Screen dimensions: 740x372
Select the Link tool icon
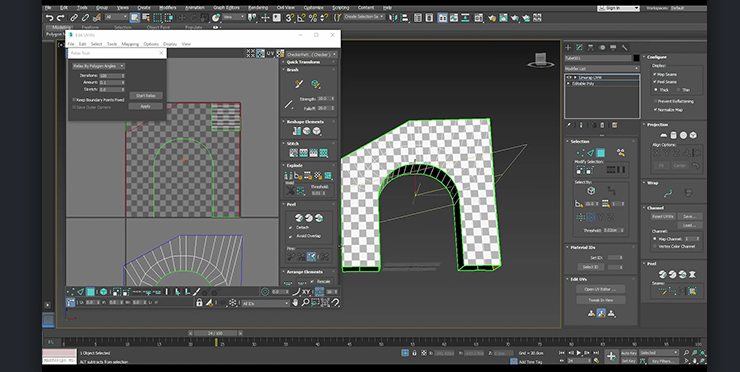74,18
